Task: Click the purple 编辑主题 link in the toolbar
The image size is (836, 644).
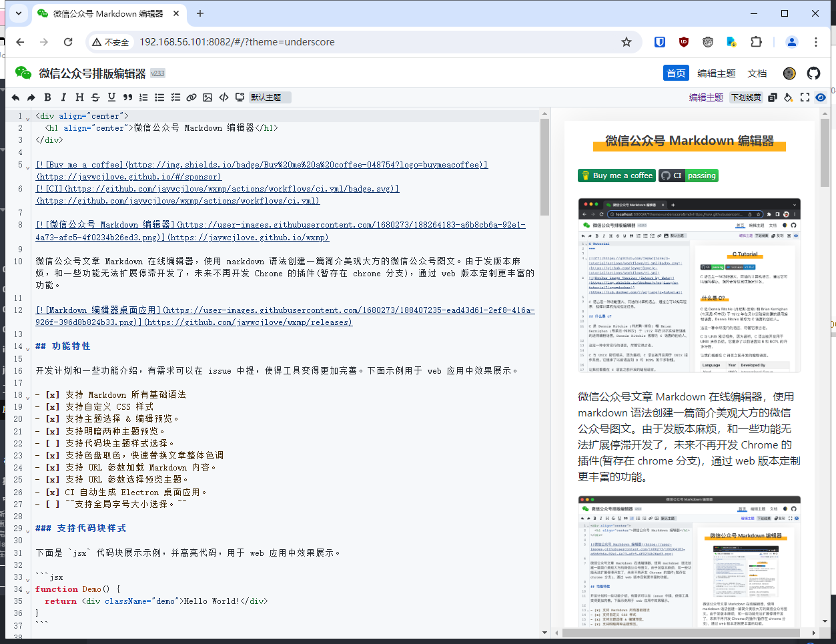Action: 706,97
